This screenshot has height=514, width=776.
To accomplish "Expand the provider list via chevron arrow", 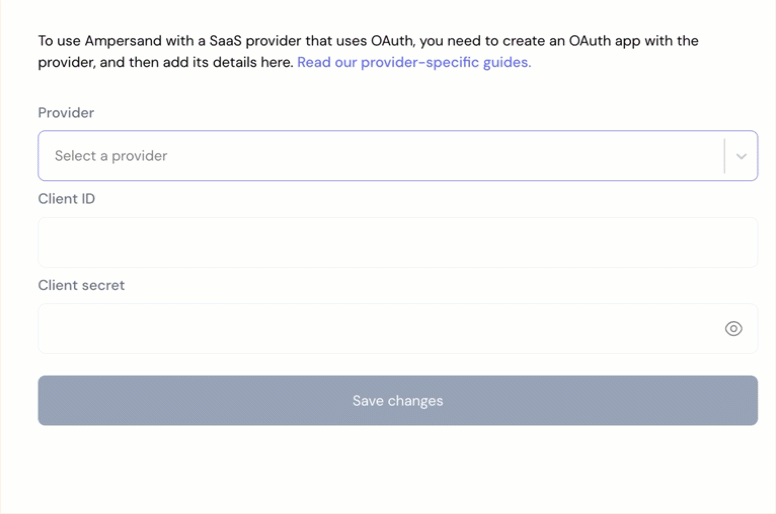I will [741, 156].
